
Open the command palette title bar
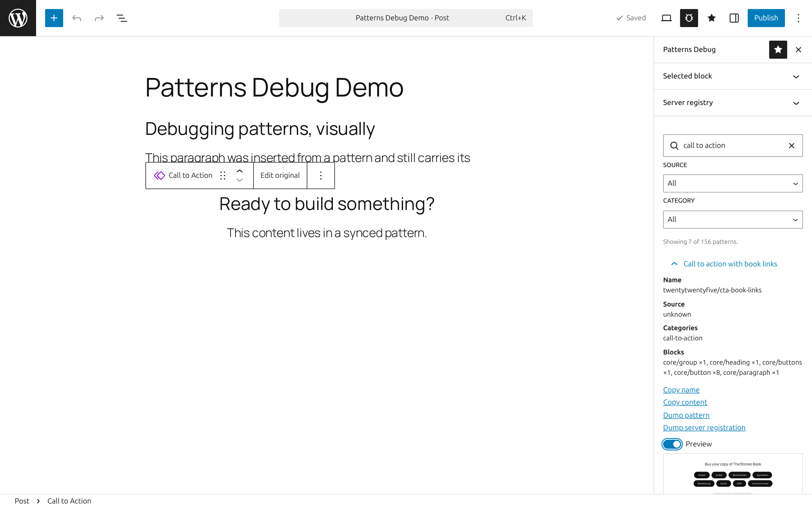(x=406, y=18)
